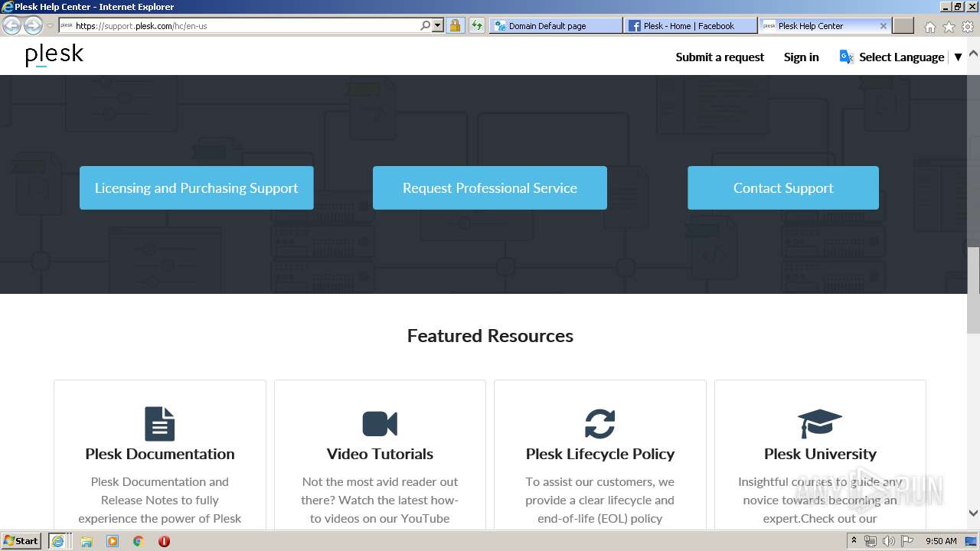Image resolution: width=980 pixels, height=551 pixels.
Task: Open the Windows Start menu
Action: (21, 540)
